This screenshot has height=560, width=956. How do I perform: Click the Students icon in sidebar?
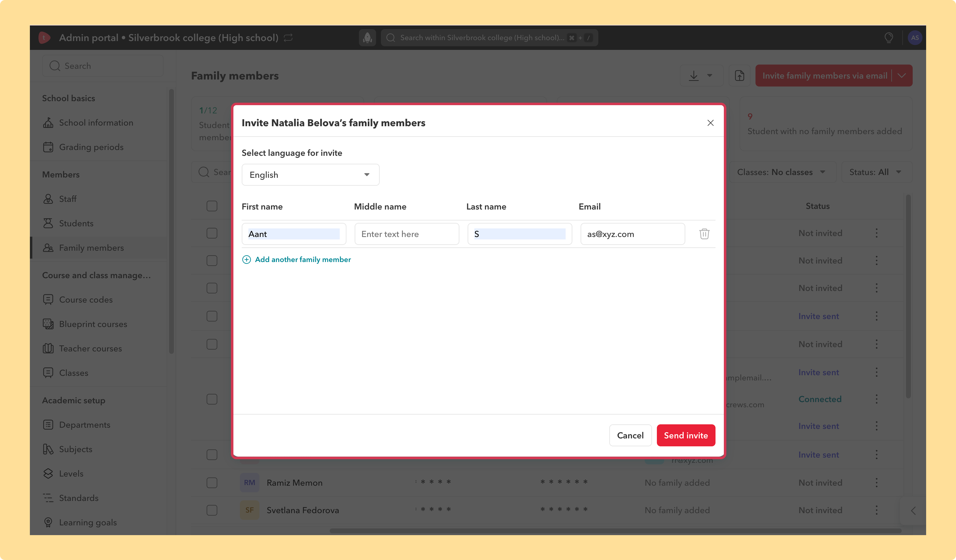tap(48, 223)
